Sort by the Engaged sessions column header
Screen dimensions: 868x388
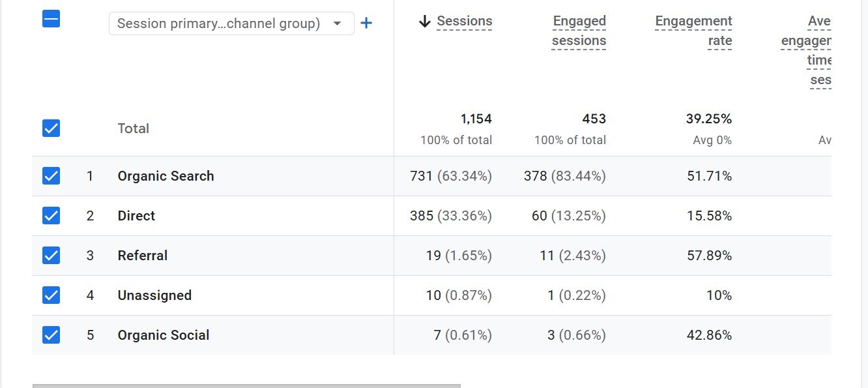point(579,31)
